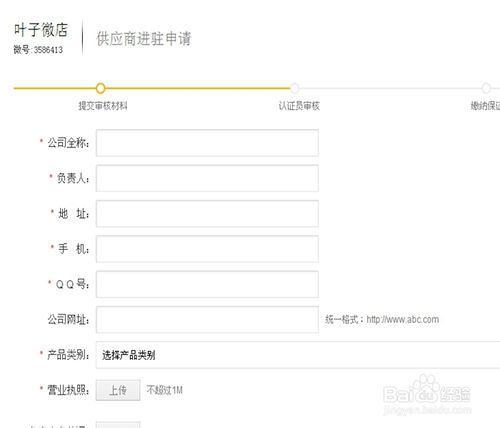Click the 提交审核材料 step label
Screen dimensions: 500x428
103,106
